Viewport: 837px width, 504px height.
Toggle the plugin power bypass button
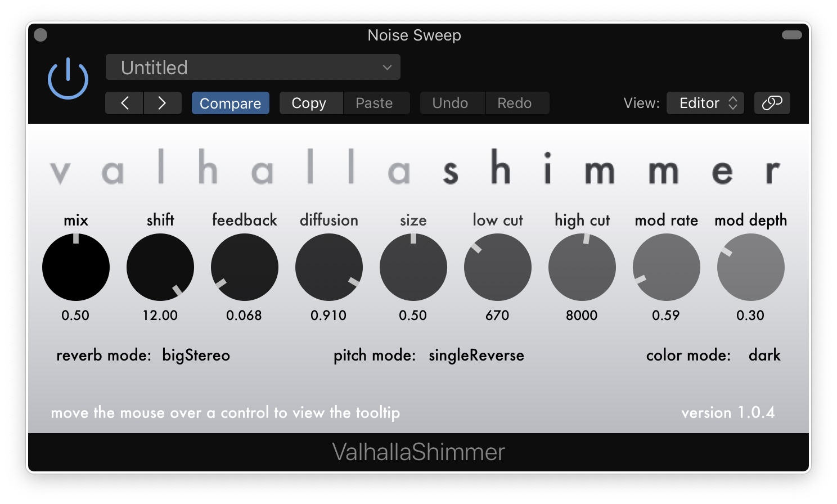point(68,79)
